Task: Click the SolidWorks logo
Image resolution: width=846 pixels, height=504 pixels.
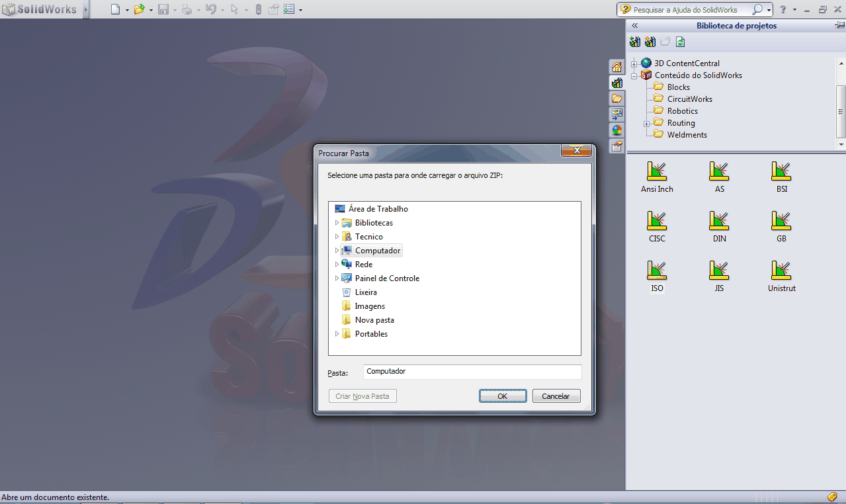Action: (40, 9)
